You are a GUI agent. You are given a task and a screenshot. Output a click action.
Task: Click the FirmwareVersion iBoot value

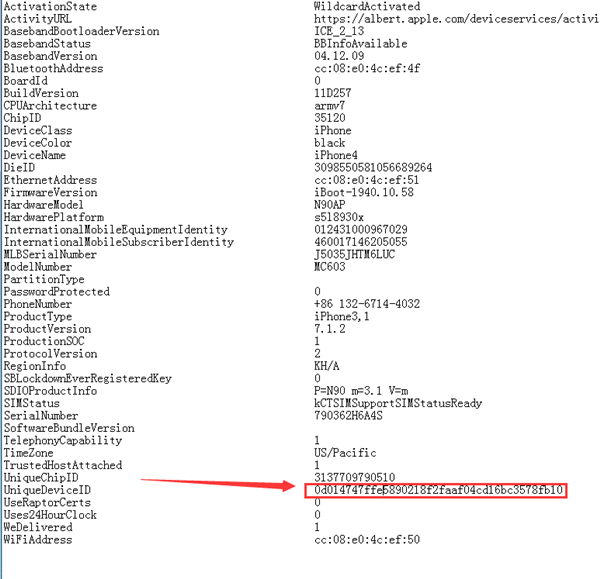(364, 192)
